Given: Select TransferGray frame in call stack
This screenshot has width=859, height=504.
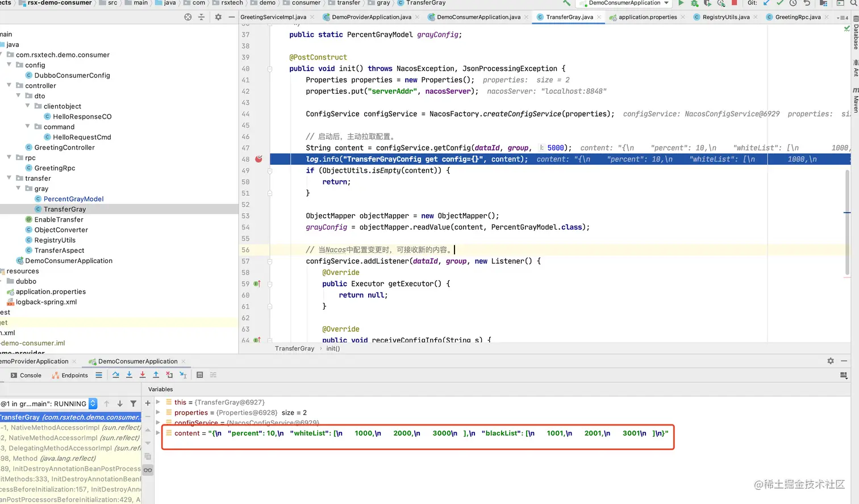Looking at the screenshot, I should pos(70,417).
